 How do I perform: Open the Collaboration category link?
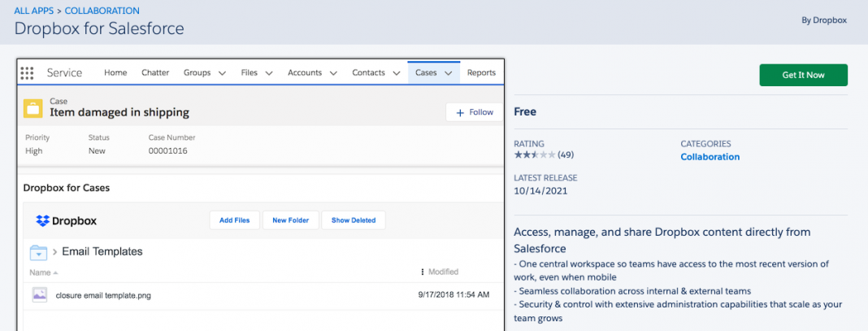(710, 157)
